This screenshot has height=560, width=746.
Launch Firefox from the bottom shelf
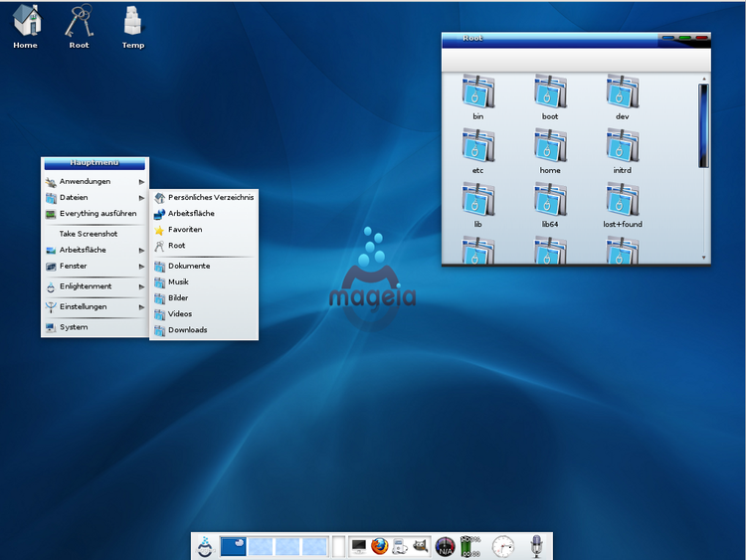point(380,546)
